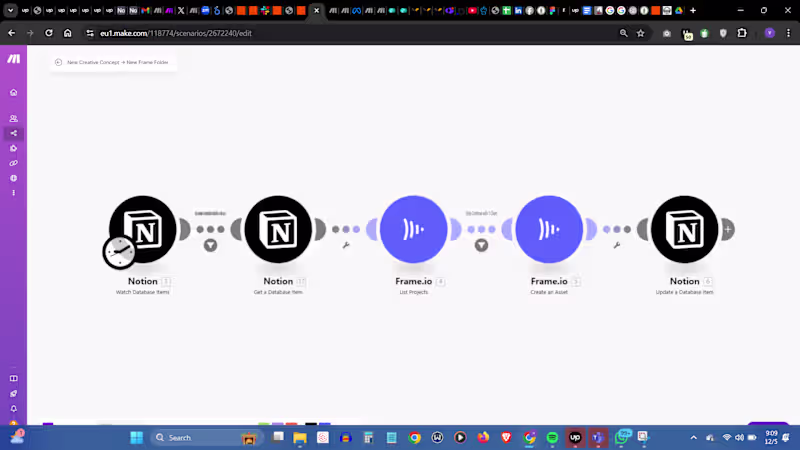This screenshot has height=450, width=800.
Task: Switch to the Google Drive browser tab
Action: tap(679, 10)
